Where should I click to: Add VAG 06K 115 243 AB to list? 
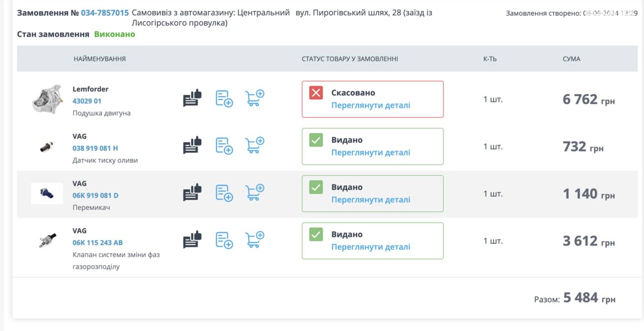coord(224,240)
